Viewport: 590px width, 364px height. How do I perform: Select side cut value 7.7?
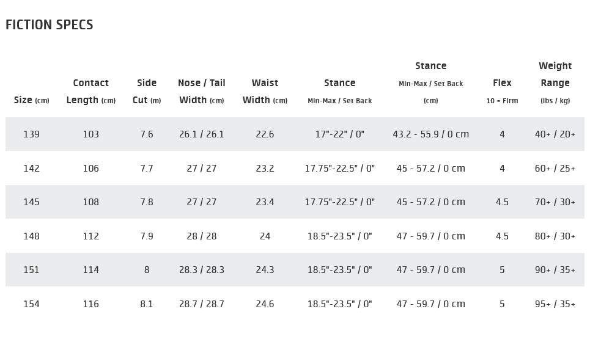[147, 169]
